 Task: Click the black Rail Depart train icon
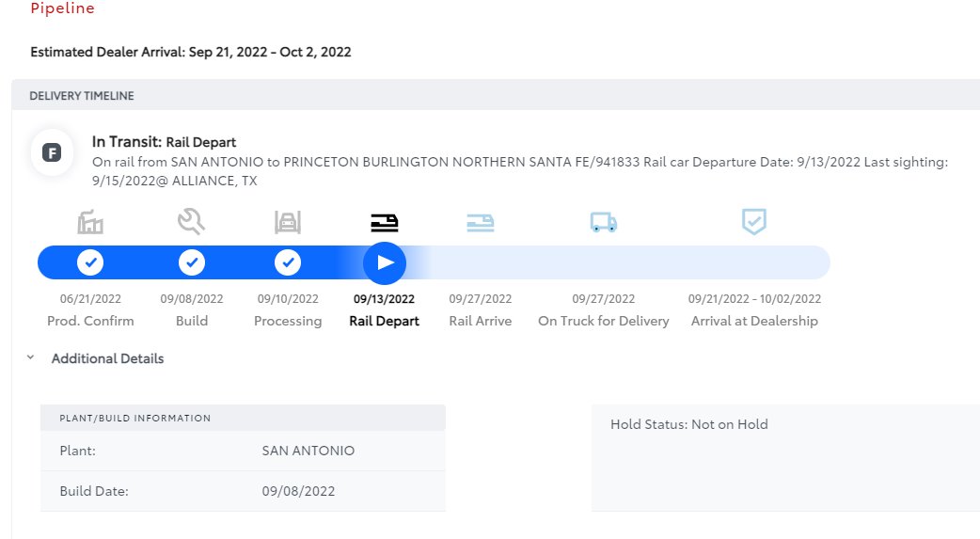[x=384, y=223]
